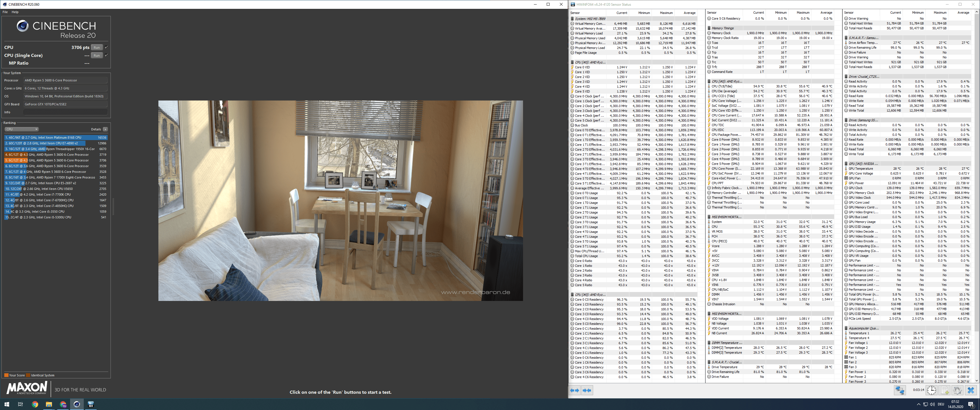This screenshot has height=410, width=980.
Task: Collapse the Drive: Crucial_CT25 sensor group
Action: (846, 77)
